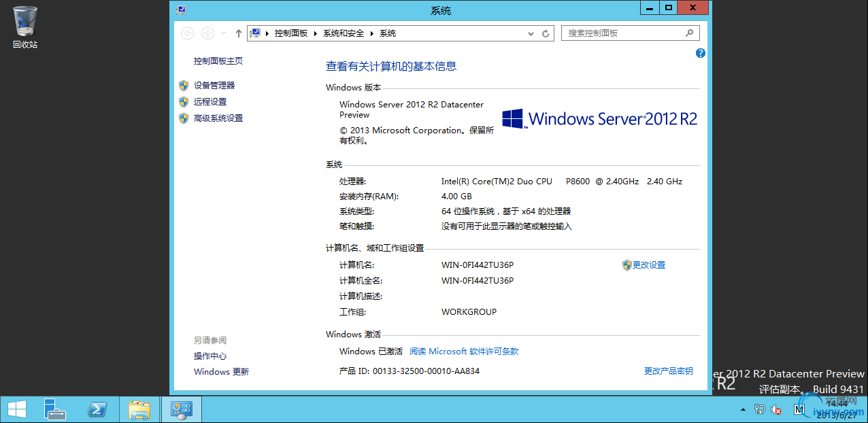Launch Server Manager from the taskbar
This screenshot has width=868, height=423.
(55, 409)
